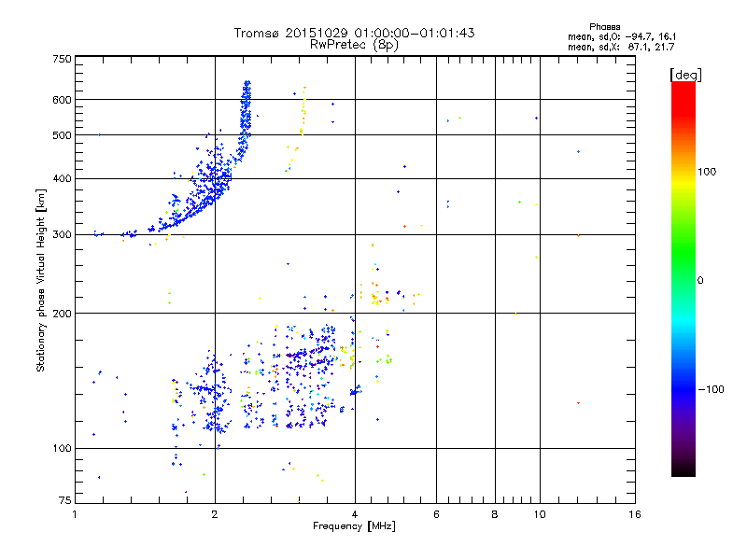Click y-axis tick label "200"
Screen dimensions: 747x560
click(62, 313)
